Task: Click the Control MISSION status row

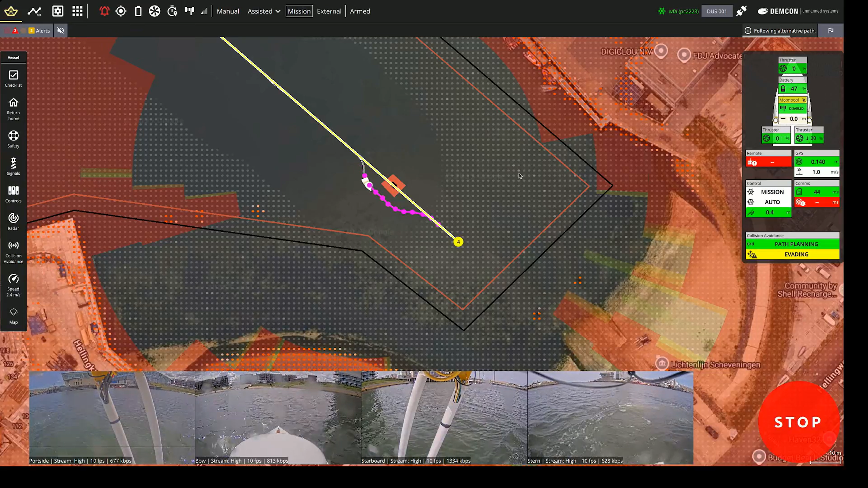Action: [768, 192]
